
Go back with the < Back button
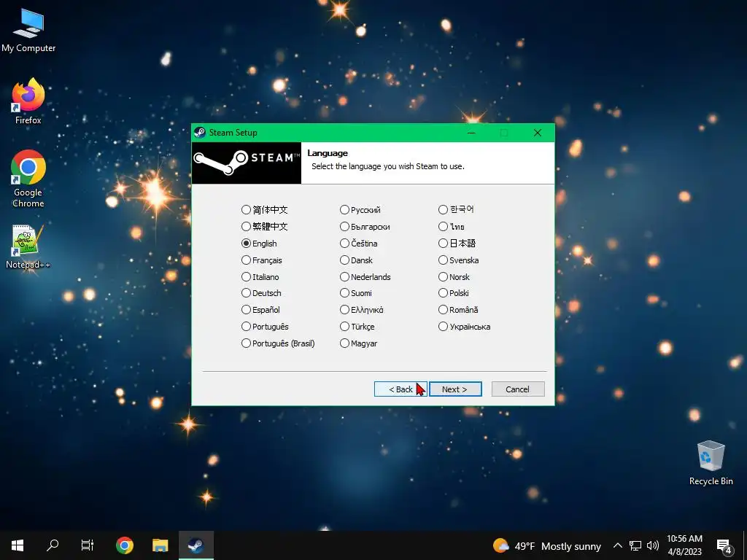(400, 389)
